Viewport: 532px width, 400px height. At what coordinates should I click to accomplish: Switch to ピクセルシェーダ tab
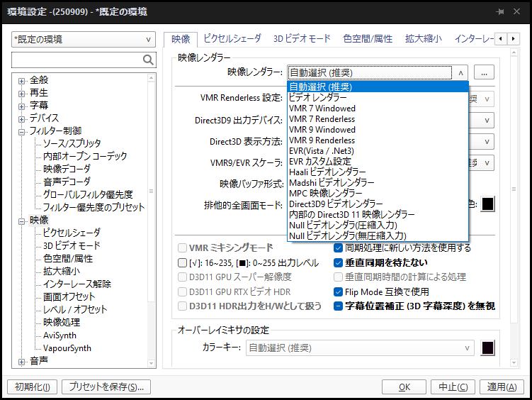[x=232, y=38]
